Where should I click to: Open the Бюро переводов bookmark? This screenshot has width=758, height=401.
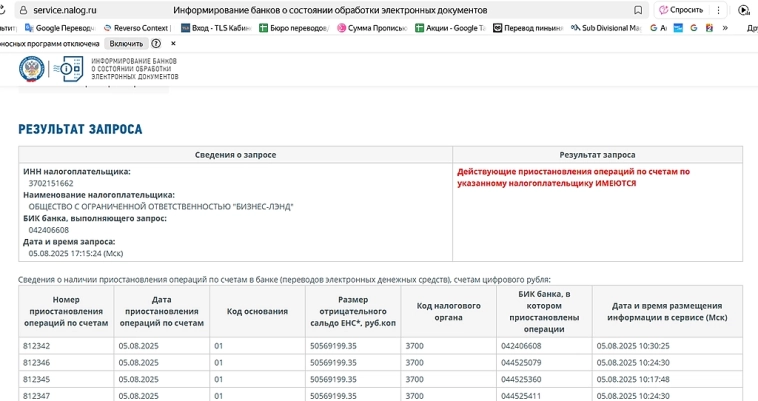pyautogui.click(x=293, y=28)
